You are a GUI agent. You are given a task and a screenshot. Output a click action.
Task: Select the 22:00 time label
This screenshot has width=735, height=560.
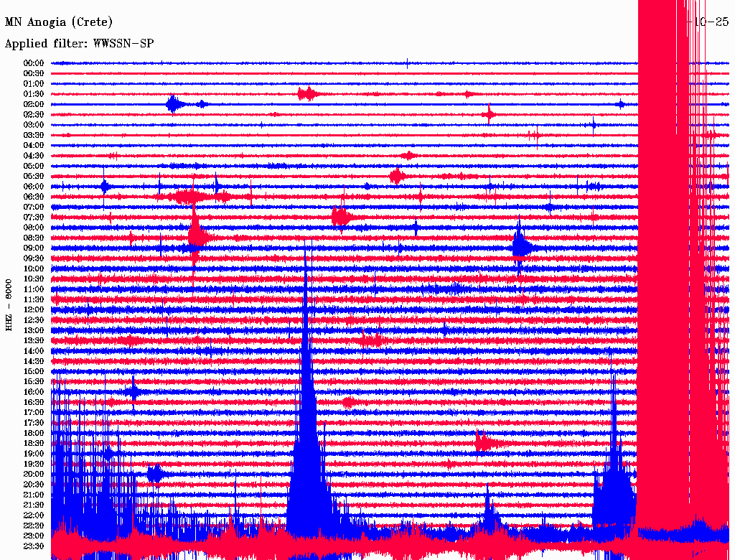[x=34, y=515]
